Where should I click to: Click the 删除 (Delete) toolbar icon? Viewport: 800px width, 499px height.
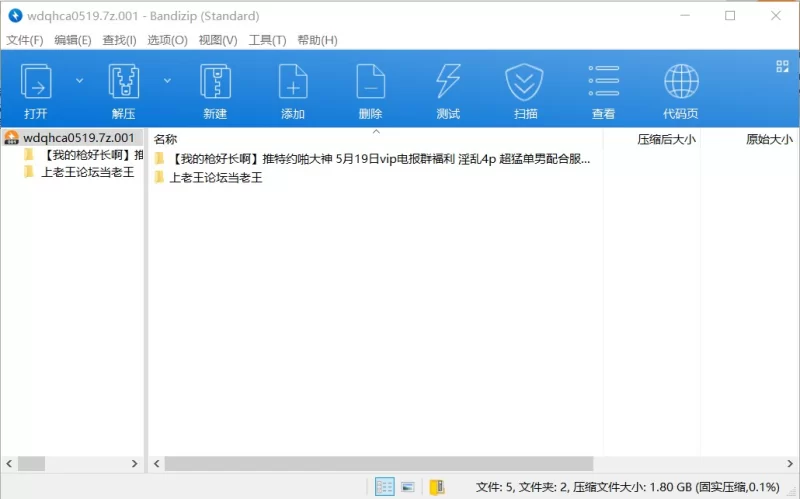tap(370, 82)
